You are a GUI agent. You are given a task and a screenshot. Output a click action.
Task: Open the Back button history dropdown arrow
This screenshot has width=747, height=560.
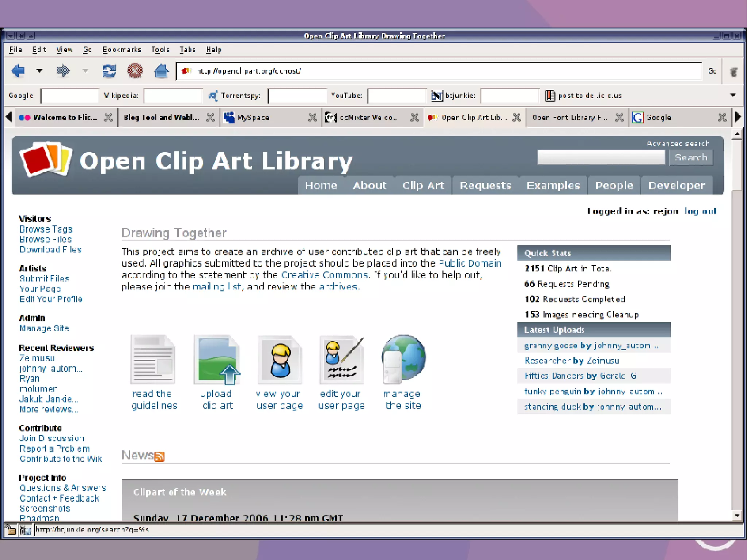[x=39, y=71]
